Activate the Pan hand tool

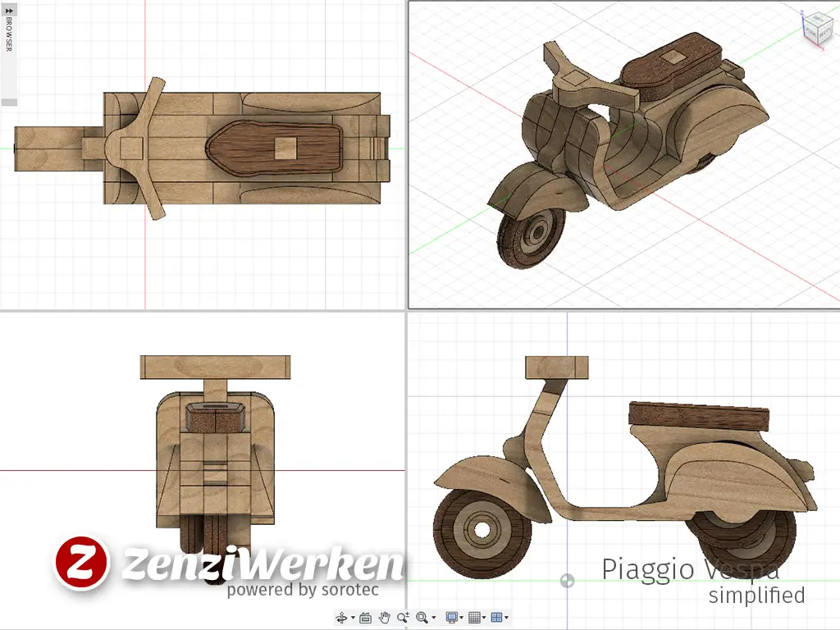384,618
